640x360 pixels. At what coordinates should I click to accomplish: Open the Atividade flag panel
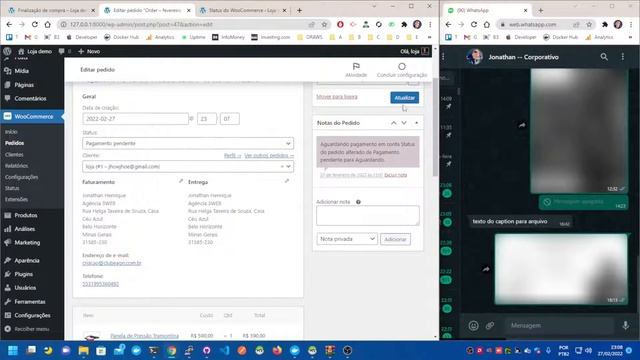[356, 70]
